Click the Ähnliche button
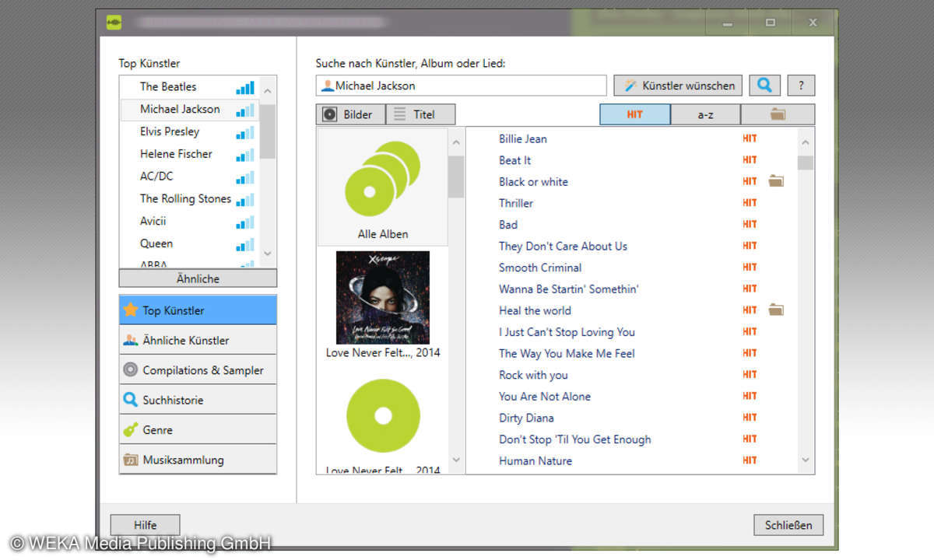 (x=198, y=278)
